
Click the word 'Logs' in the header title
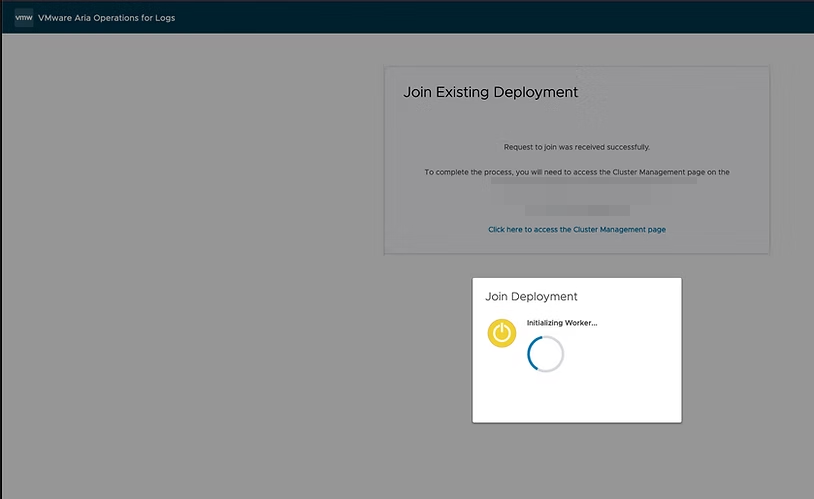[165, 18]
